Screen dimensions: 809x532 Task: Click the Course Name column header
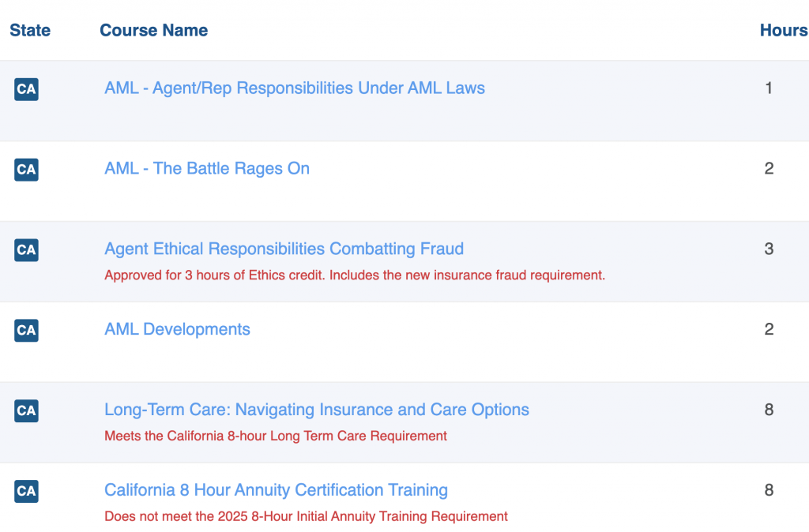tap(154, 31)
